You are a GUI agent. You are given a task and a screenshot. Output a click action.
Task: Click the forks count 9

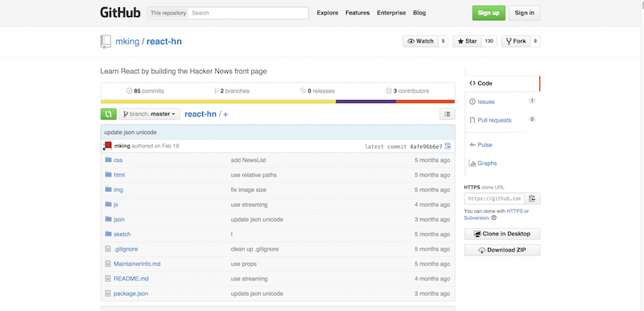pos(535,41)
